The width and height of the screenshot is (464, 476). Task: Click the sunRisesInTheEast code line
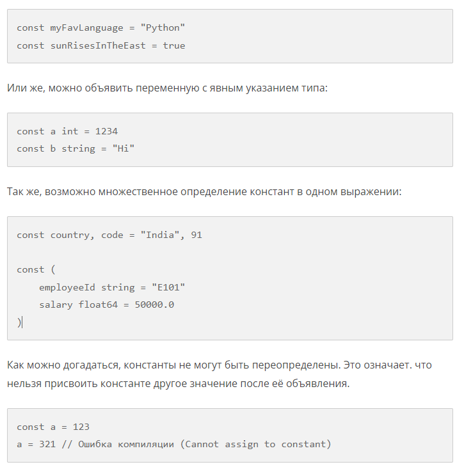(x=101, y=45)
